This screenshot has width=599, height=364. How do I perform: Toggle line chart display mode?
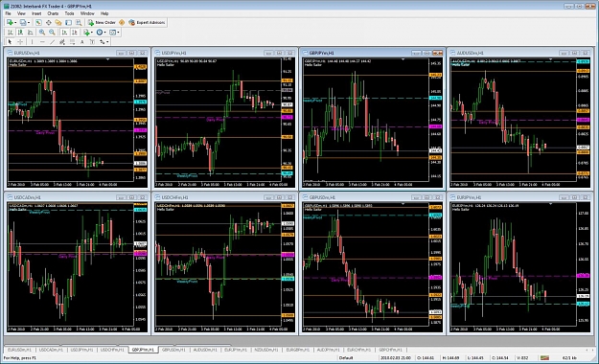click(x=30, y=32)
